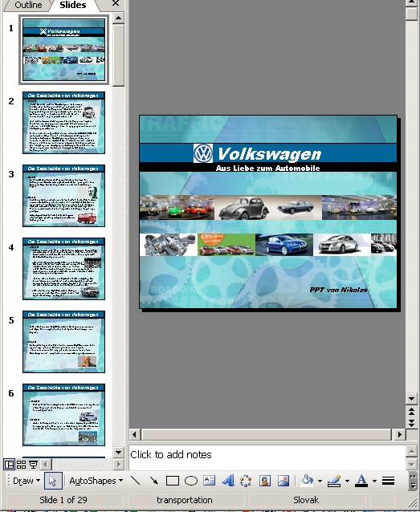Insert Diagram or Organization Chart
This screenshot has width=420, height=512.
tap(246, 481)
